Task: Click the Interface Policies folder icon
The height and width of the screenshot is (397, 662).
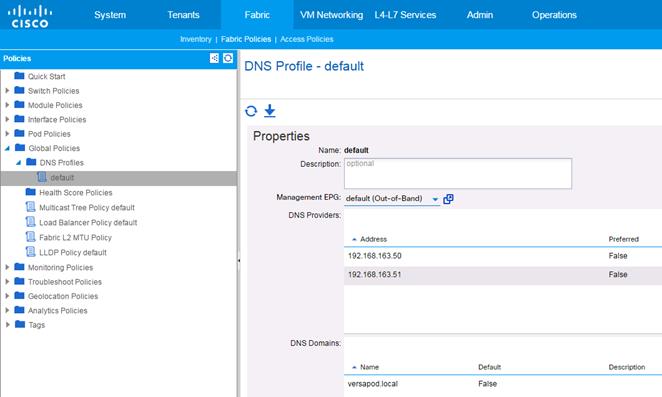Action: [x=19, y=119]
